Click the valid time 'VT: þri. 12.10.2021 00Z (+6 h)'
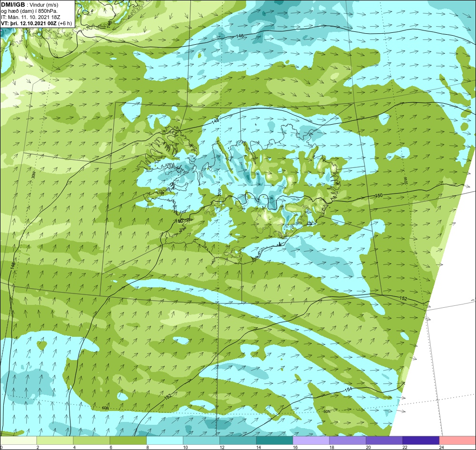Image resolution: width=476 pixels, height=450 pixels. click(37, 23)
